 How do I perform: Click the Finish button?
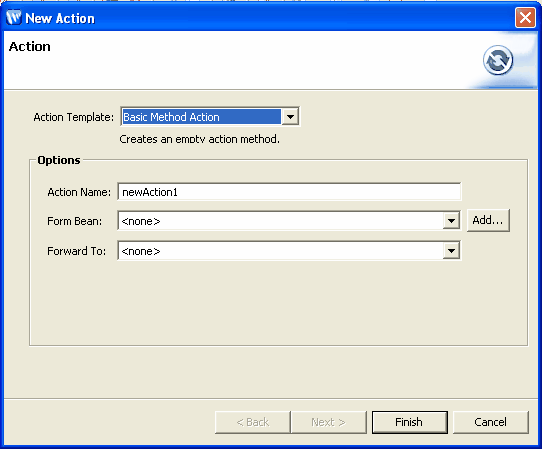click(x=409, y=422)
